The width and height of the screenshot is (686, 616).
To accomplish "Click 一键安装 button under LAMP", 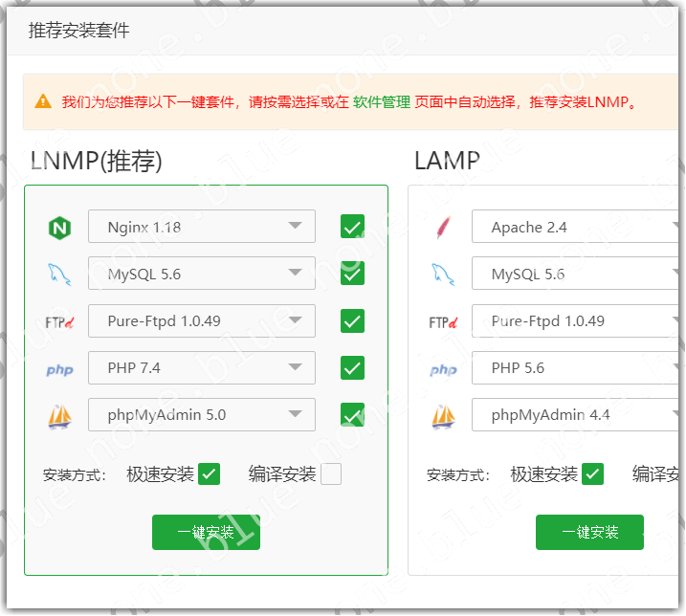I will click(589, 533).
